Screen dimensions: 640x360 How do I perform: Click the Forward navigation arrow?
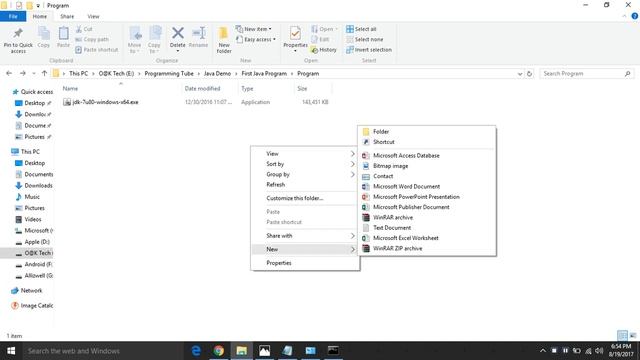pyautogui.click(x=23, y=73)
